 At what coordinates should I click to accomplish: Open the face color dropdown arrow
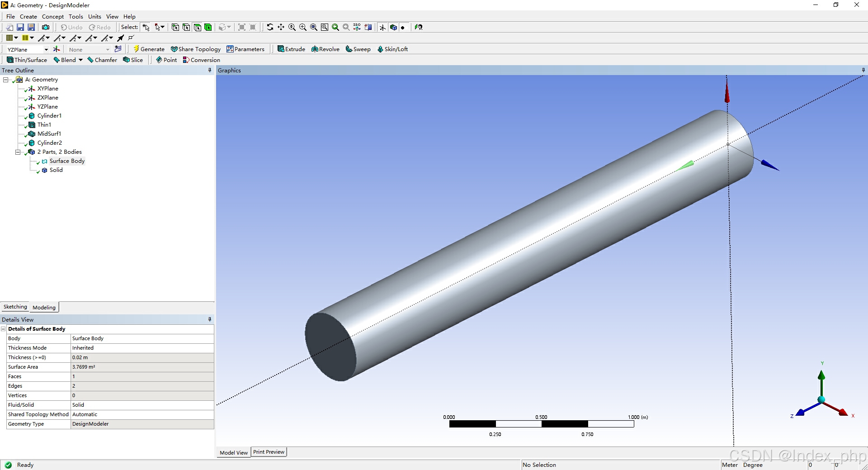pyautogui.click(x=16, y=38)
